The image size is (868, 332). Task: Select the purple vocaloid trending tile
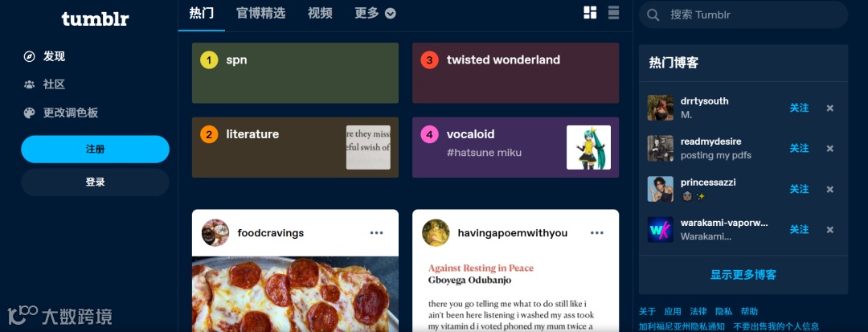(x=515, y=147)
